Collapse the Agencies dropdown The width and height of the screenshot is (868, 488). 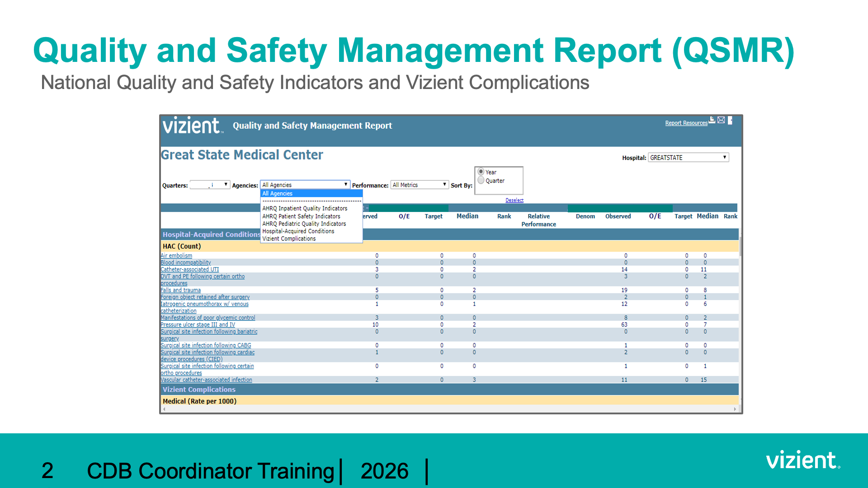click(305, 185)
